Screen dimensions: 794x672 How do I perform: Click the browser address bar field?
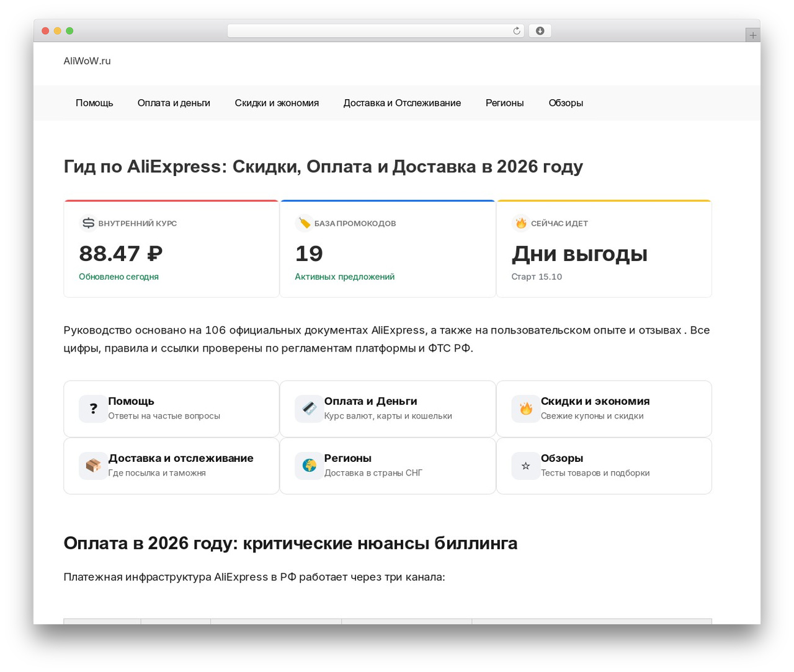376,31
